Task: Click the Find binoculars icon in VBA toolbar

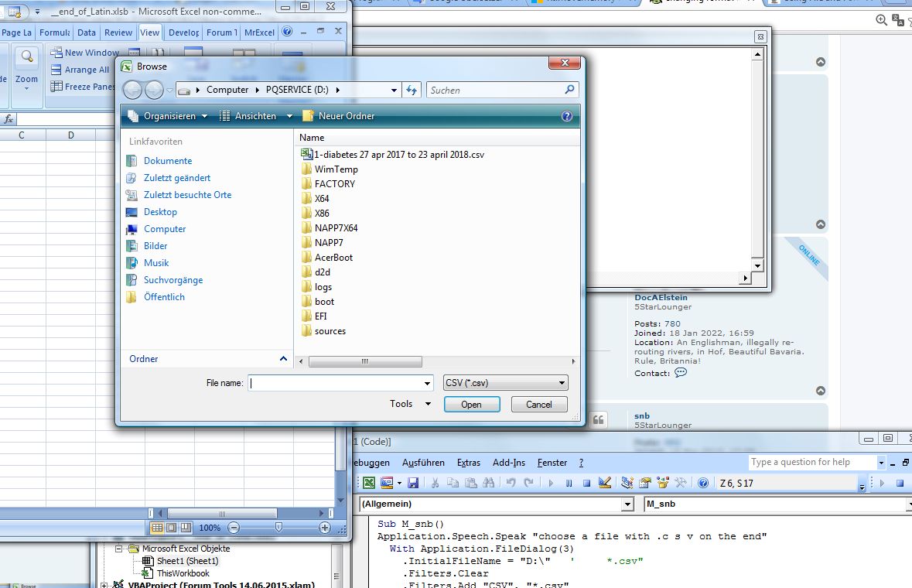Action: (489, 483)
